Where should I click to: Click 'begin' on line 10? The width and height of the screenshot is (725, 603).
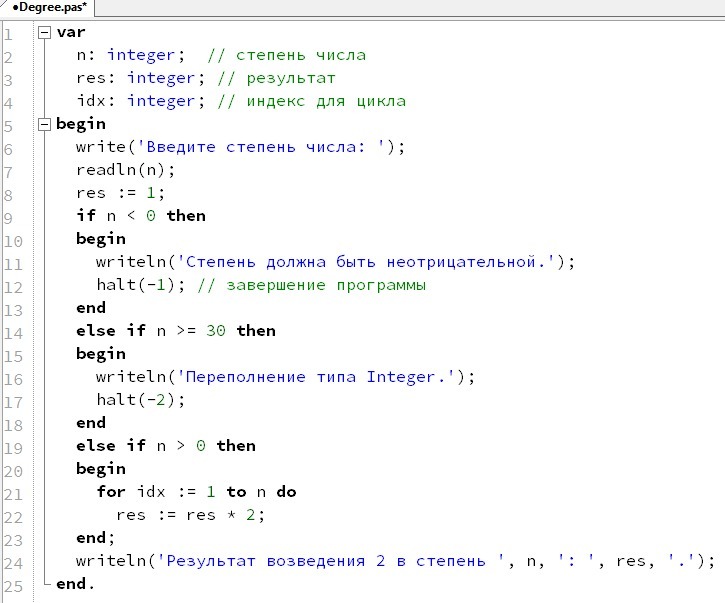point(101,239)
